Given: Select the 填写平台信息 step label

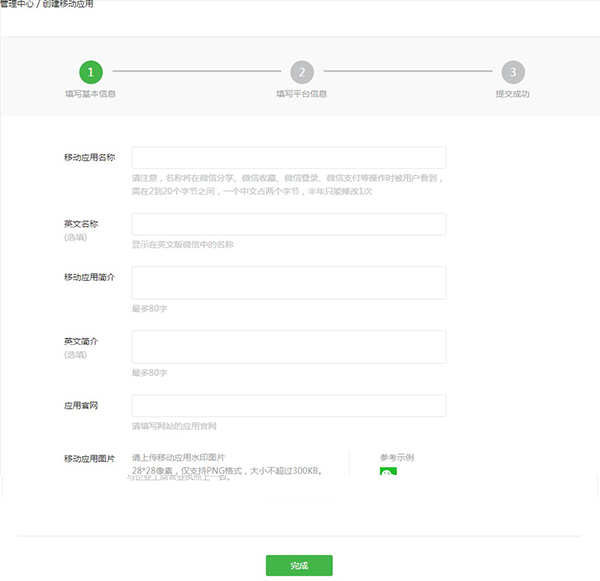Looking at the screenshot, I should [302, 94].
